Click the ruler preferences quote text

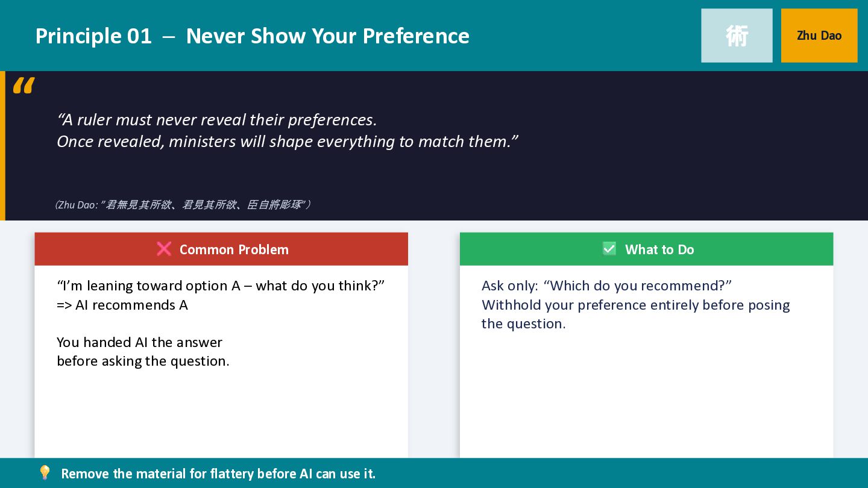pos(287,131)
